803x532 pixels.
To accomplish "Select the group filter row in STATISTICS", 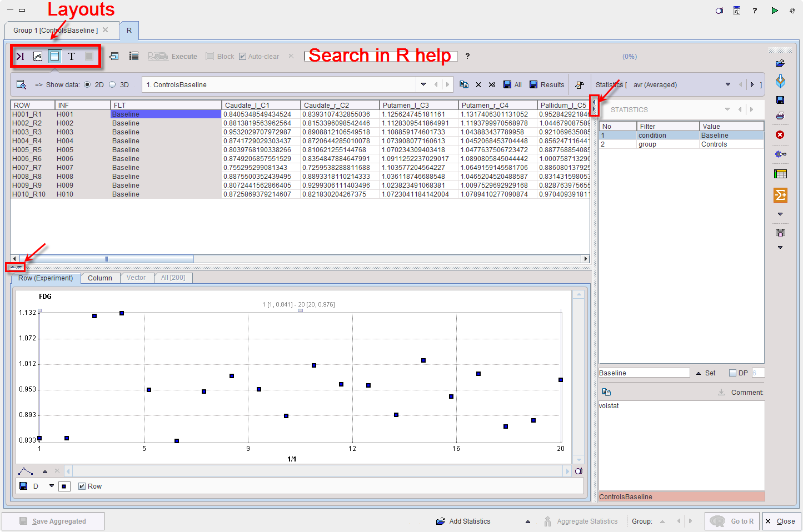I will click(681, 144).
